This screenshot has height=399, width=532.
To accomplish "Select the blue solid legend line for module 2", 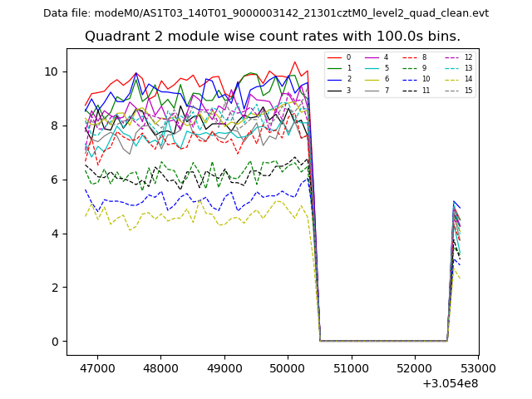I will (x=333, y=79).
